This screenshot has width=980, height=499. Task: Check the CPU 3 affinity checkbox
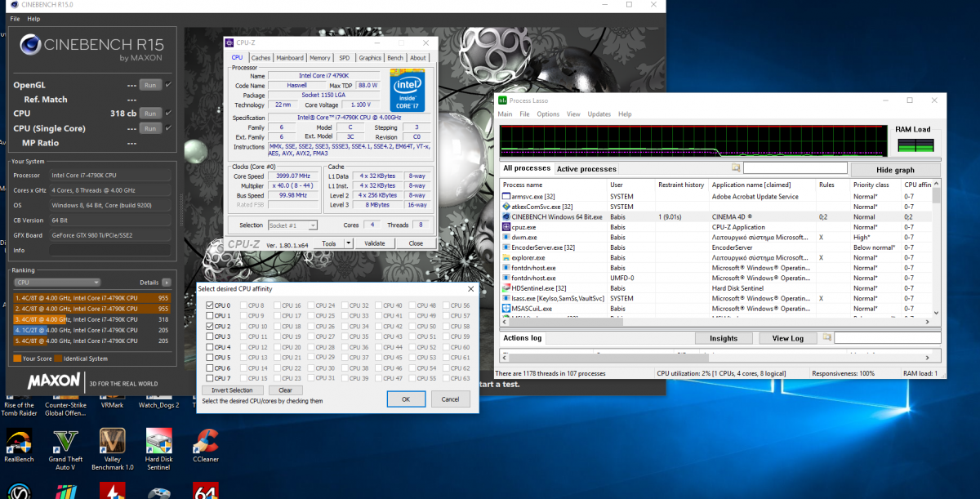tap(211, 336)
